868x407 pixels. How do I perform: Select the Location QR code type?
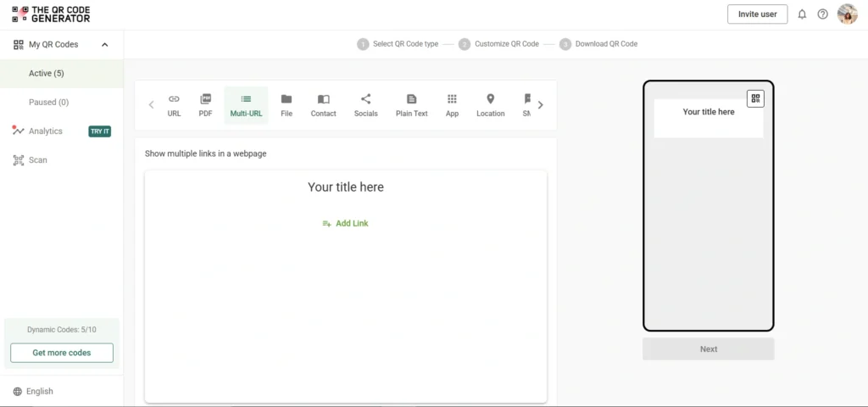490,105
